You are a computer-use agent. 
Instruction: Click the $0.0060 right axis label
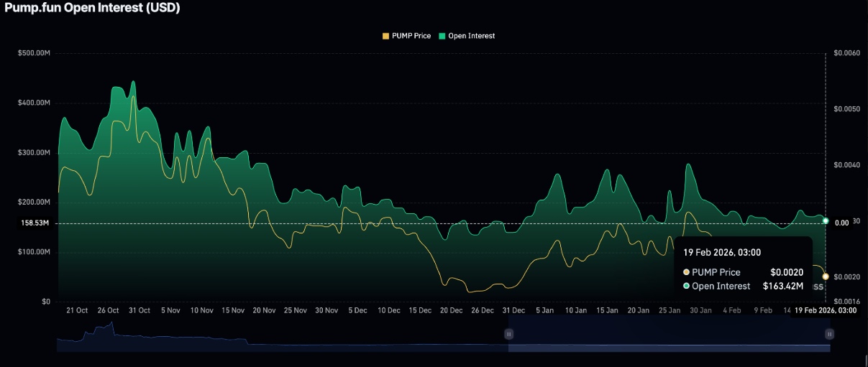[846, 53]
